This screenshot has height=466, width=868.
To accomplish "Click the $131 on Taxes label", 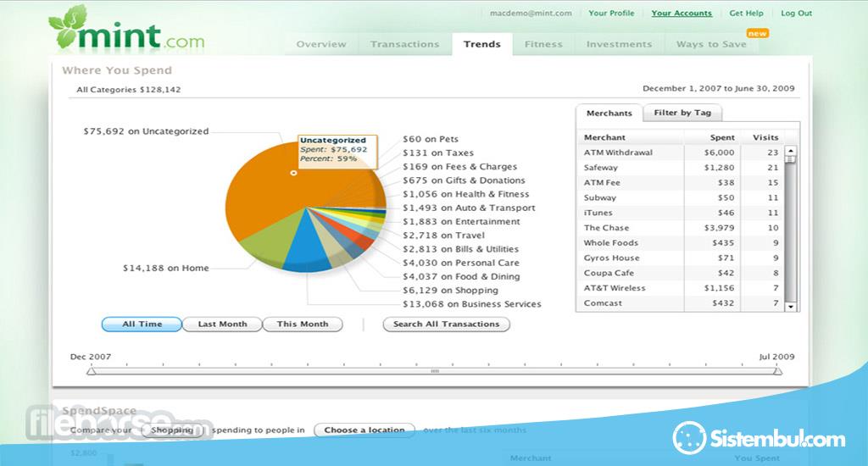I will click(438, 153).
